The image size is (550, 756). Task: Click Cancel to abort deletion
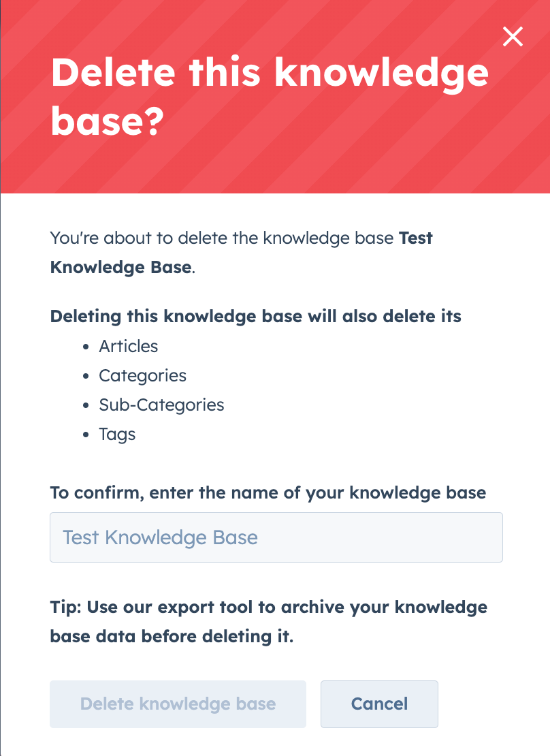pos(379,704)
